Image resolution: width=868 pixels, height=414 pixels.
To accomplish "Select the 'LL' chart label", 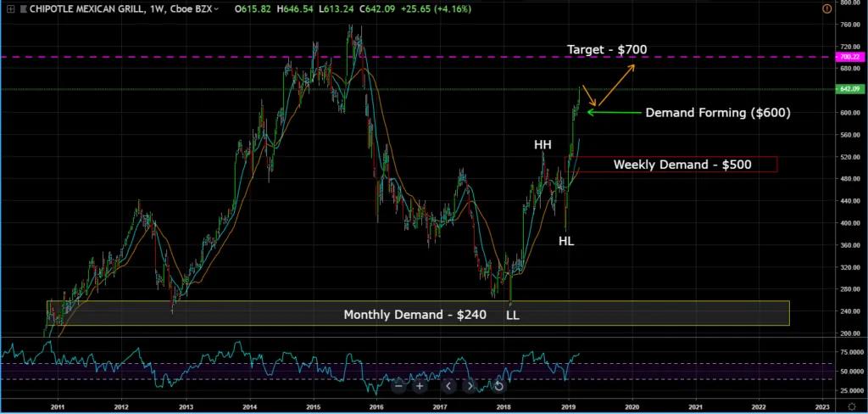I will click(x=513, y=316).
